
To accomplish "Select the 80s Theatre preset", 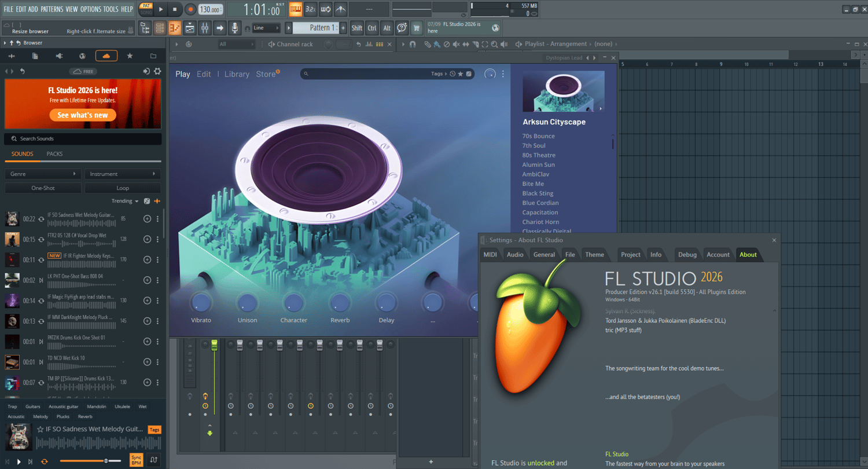I will pos(539,155).
